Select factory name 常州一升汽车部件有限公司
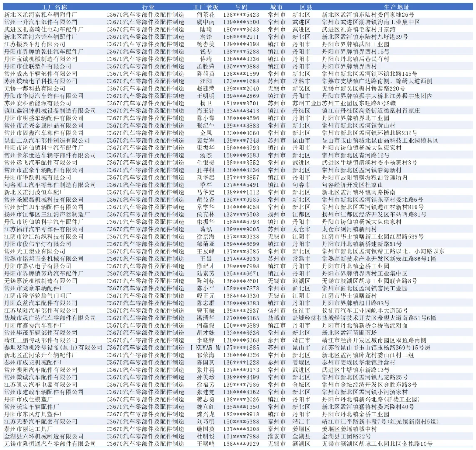 pos(41,22)
